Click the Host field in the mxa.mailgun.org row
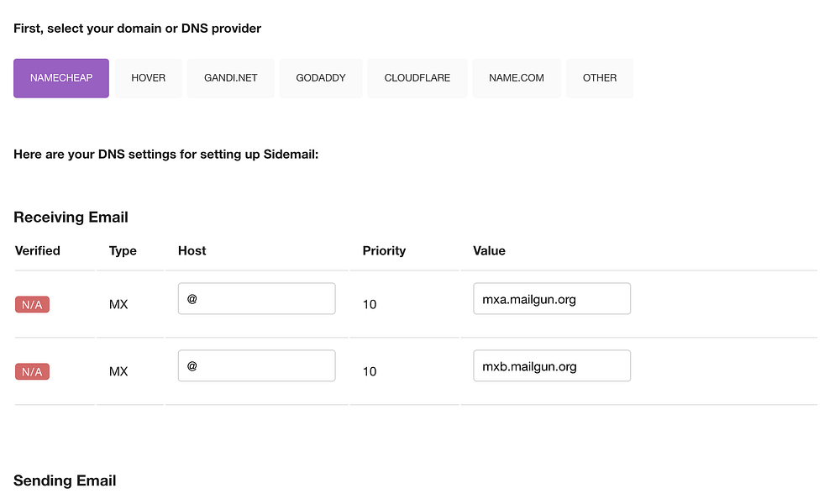Image resolution: width=840 pixels, height=504 pixels. [256, 299]
